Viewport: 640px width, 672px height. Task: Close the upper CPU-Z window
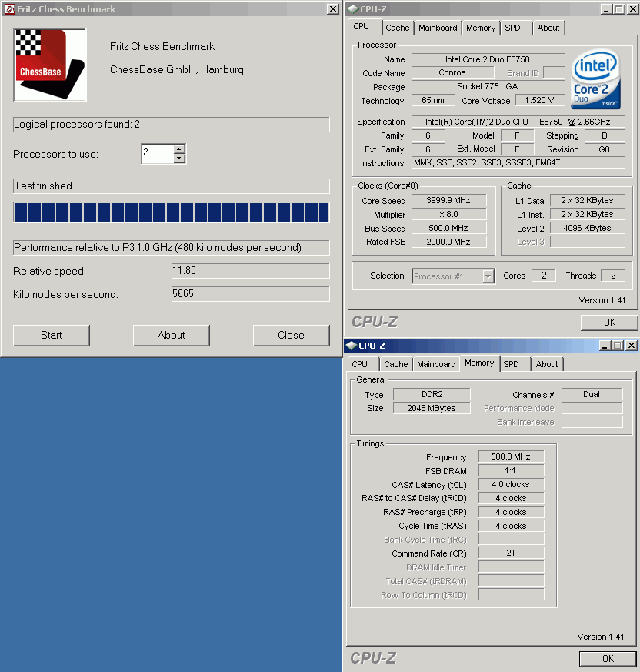(x=633, y=9)
